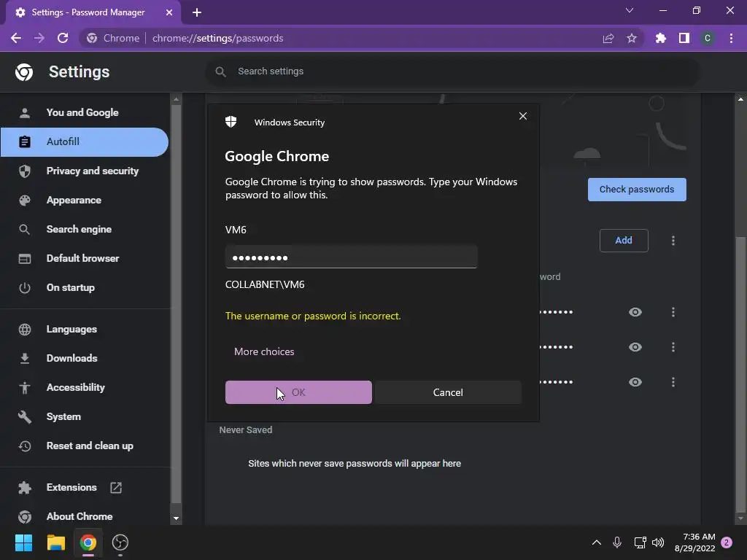This screenshot has width=747, height=560.
Task: Close the Settings - Password Manager tab
Action: 169,12
